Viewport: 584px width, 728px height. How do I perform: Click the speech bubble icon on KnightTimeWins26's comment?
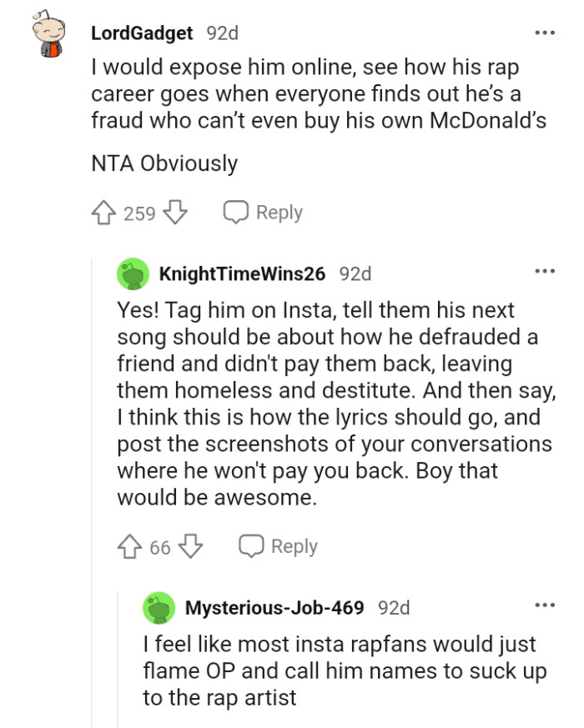[x=250, y=546]
